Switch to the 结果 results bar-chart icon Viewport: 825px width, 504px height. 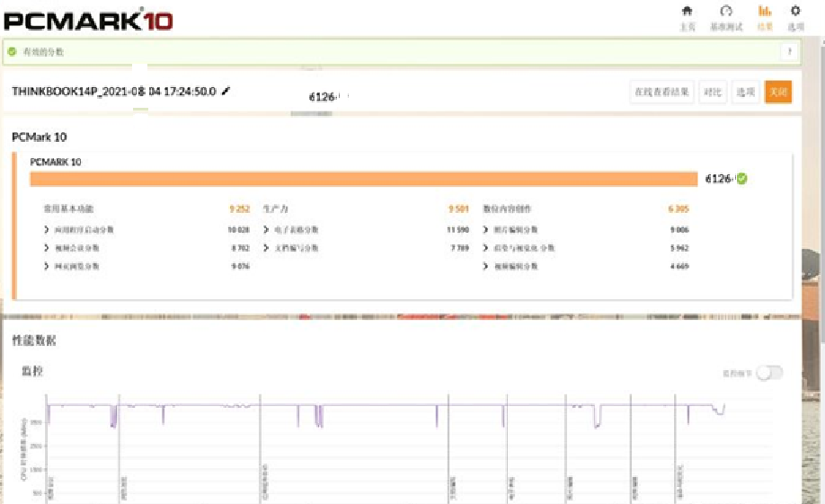coord(765,11)
